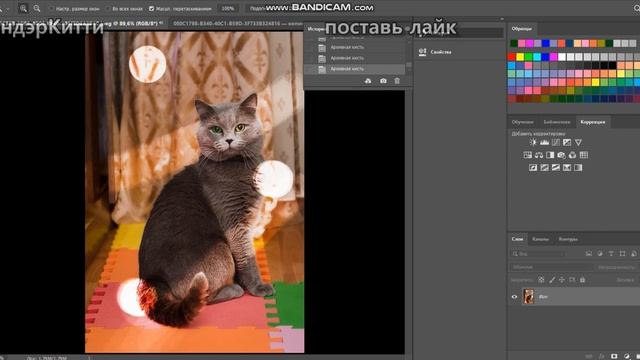The image size is (640, 360).
Task: Create new document from current history state
Action: click(x=368, y=81)
